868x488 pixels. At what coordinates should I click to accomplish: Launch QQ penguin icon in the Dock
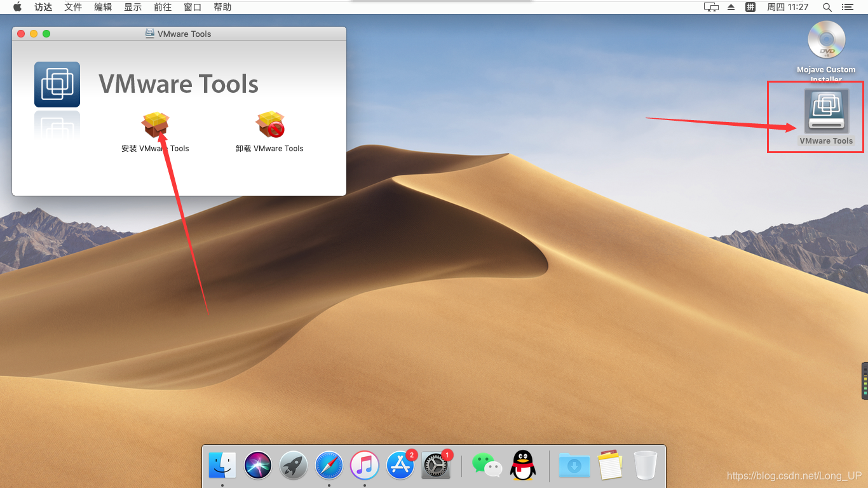point(523,465)
